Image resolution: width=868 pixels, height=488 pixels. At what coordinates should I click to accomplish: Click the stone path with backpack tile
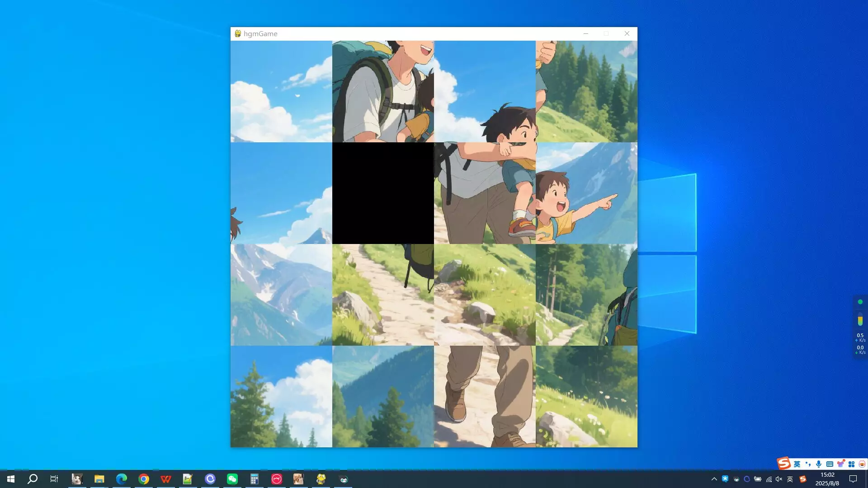tap(383, 295)
